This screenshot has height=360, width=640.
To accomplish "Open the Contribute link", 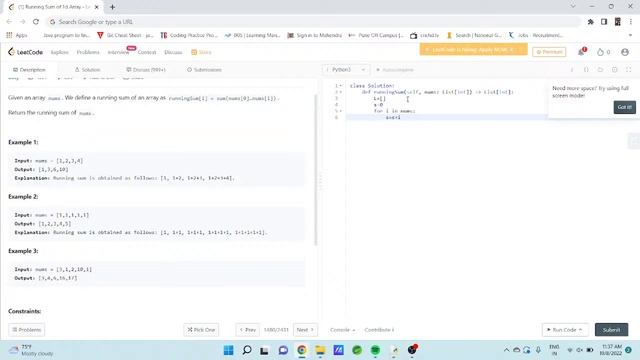I will (379, 330).
